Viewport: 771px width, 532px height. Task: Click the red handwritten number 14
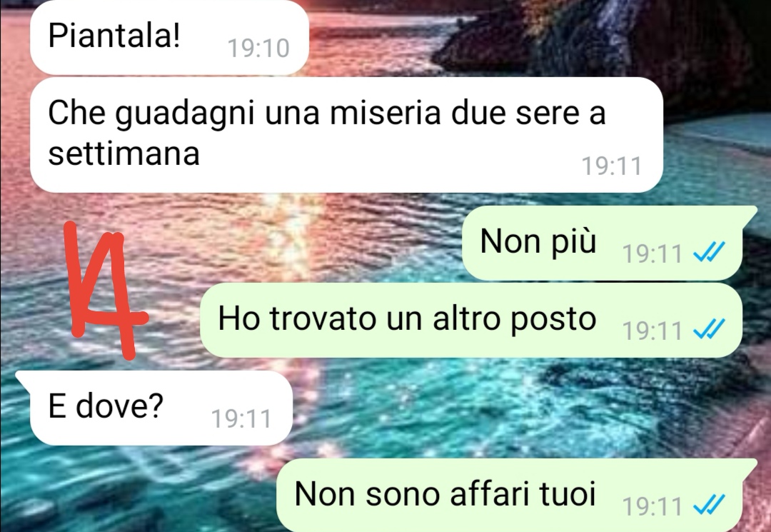(105, 290)
